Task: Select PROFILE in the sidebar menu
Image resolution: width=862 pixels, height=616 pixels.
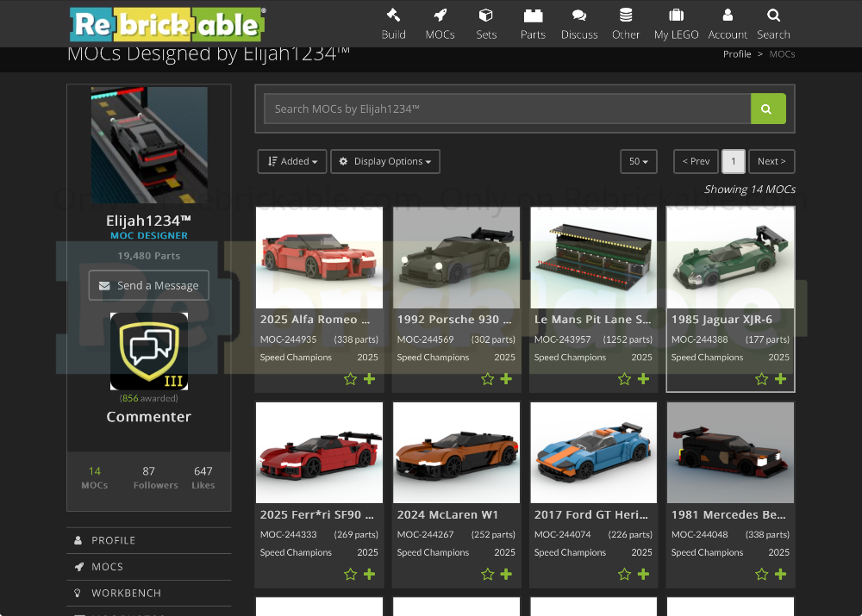Action: tap(113, 540)
